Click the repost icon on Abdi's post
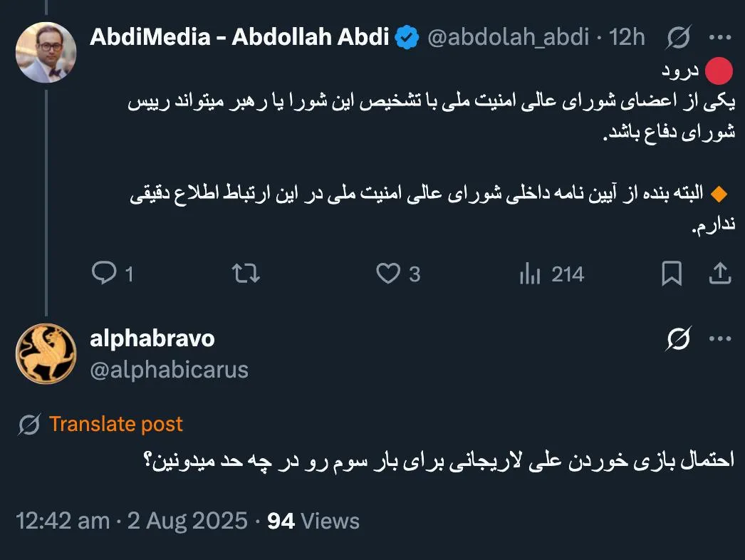The height and width of the screenshot is (560, 745). 246,274
